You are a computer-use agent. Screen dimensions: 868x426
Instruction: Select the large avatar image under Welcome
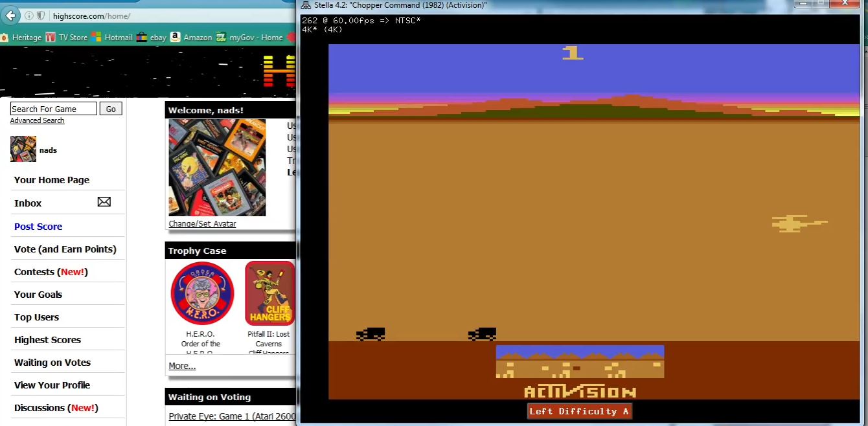pos(217,167)
